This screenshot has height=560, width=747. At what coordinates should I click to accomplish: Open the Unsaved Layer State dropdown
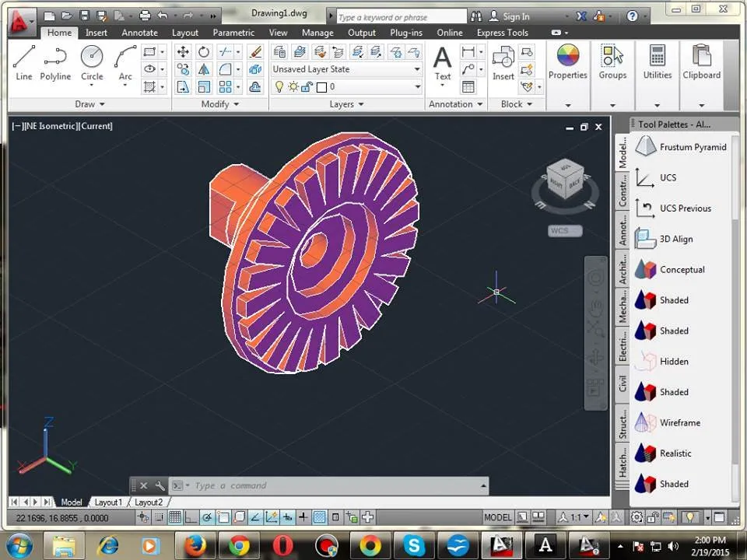[417, 69]
